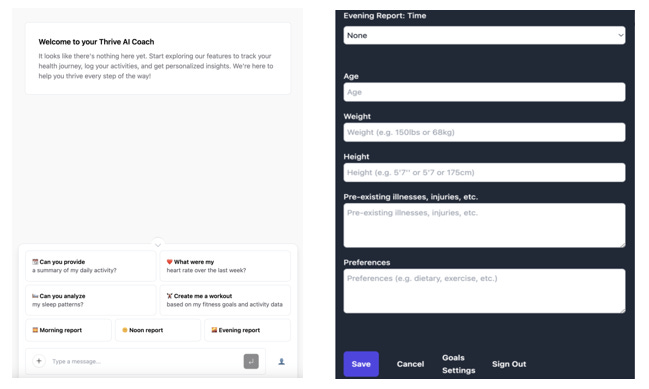Click the resize handle of Preferences text area
Viewport: 649px width, 389px height.
(623, 310)
